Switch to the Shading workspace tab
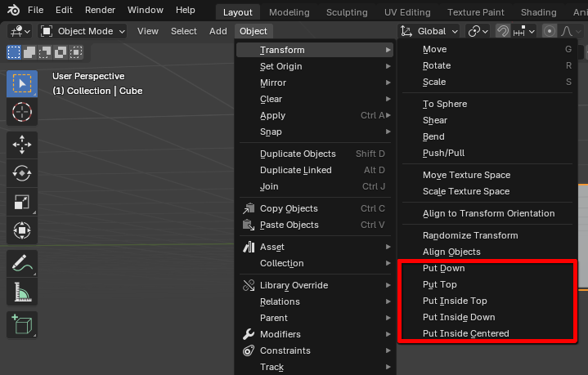The width and height of the screenshot is (588, 375). point(538,12)
